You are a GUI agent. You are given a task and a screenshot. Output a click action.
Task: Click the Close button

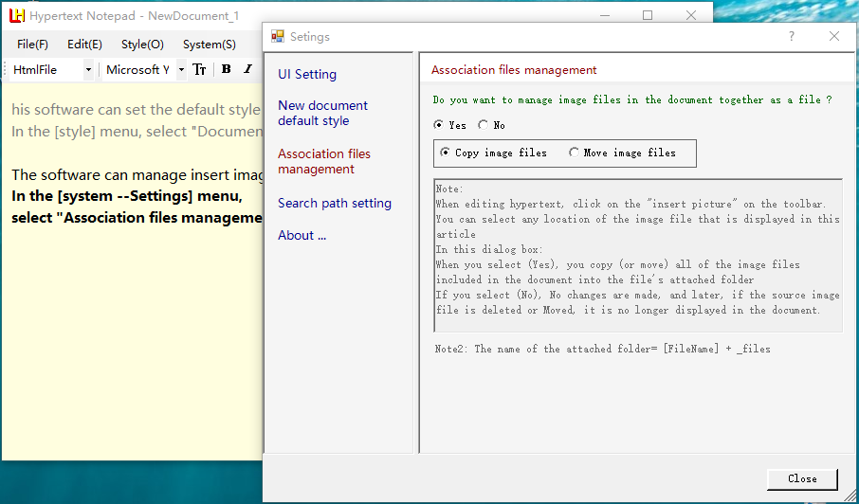[x=802, y=478]
